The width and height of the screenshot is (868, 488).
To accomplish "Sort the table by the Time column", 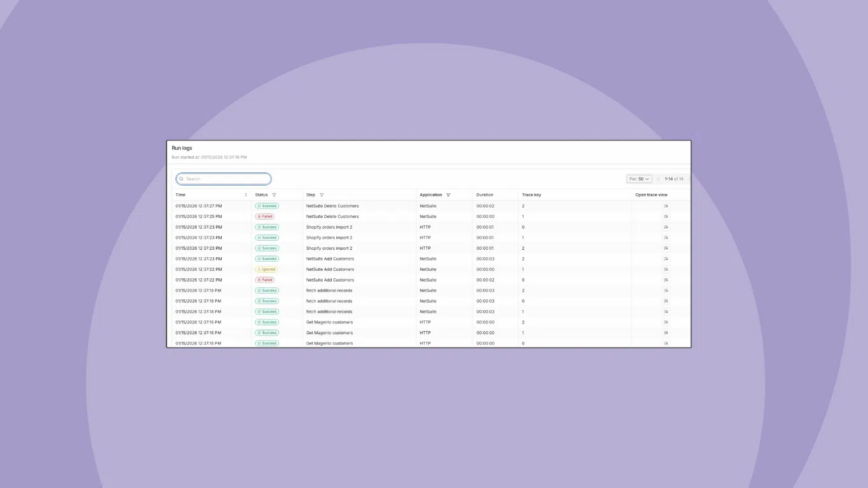I will point(247,194).
